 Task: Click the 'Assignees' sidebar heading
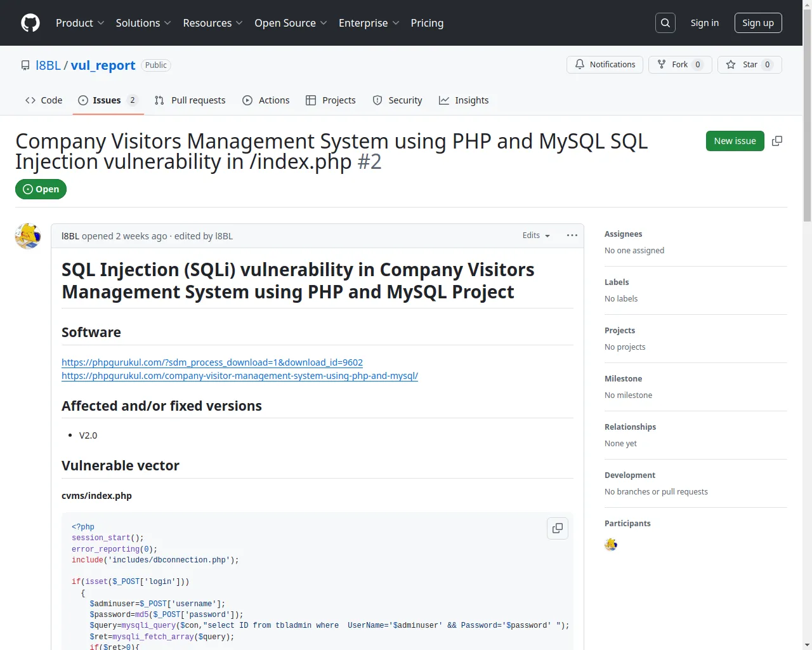(623, 234)
